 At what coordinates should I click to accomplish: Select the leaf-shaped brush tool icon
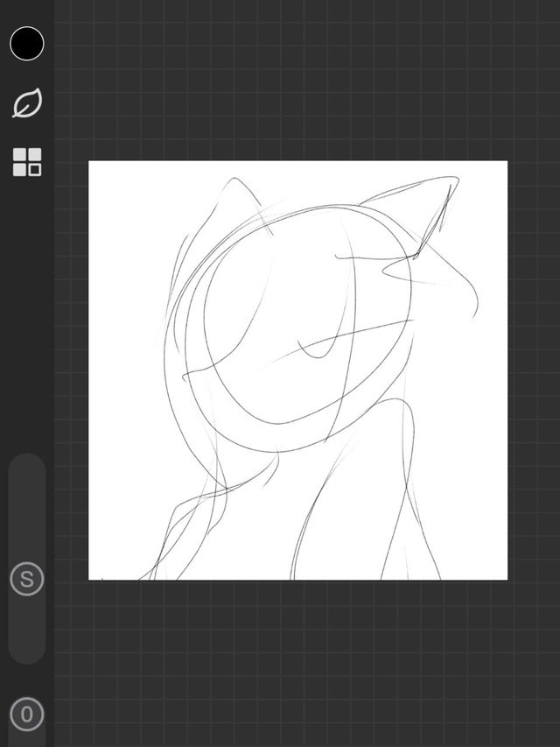[x=27, y=102]
